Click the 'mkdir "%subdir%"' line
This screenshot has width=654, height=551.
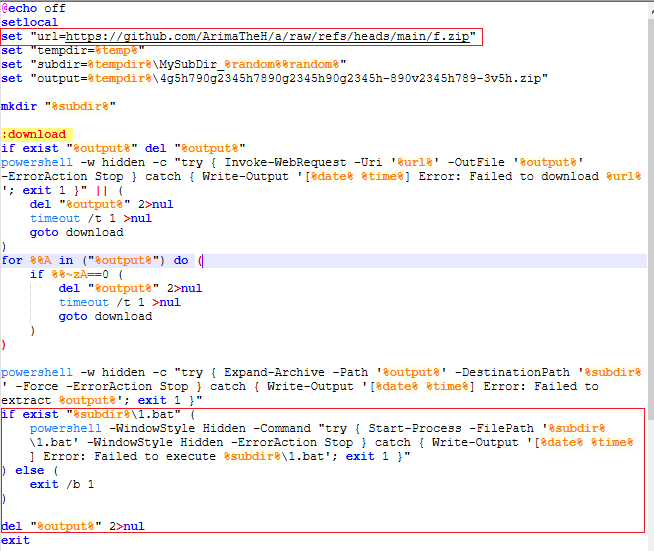tap(58, 106)
